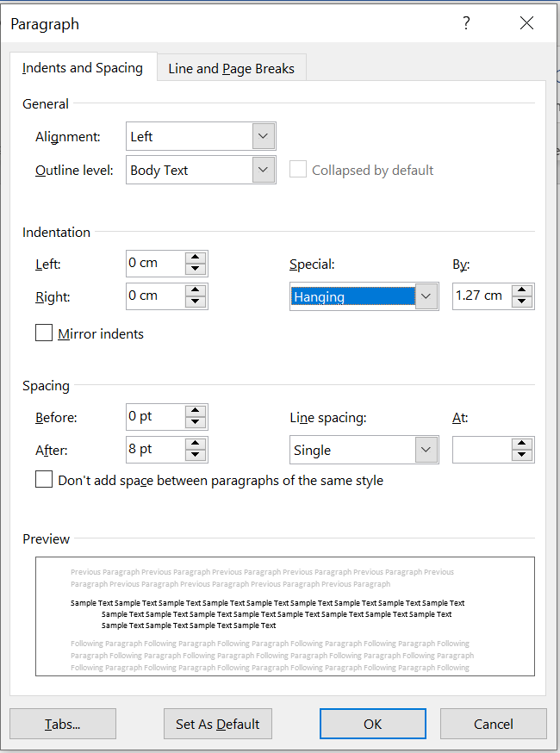Open the Special indentation dropdown
The width and height of the screenshot is (560, 753).
point(426,296)
